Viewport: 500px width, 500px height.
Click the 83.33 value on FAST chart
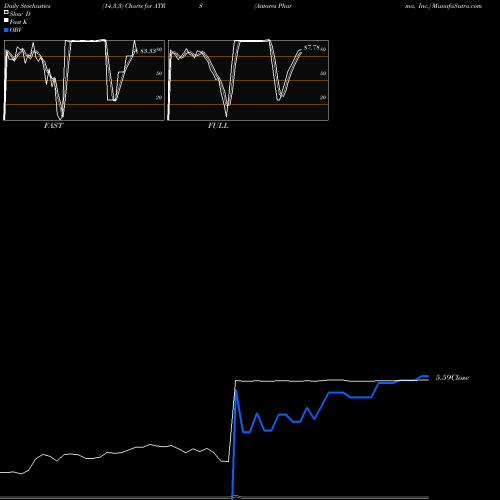(148, 51)
